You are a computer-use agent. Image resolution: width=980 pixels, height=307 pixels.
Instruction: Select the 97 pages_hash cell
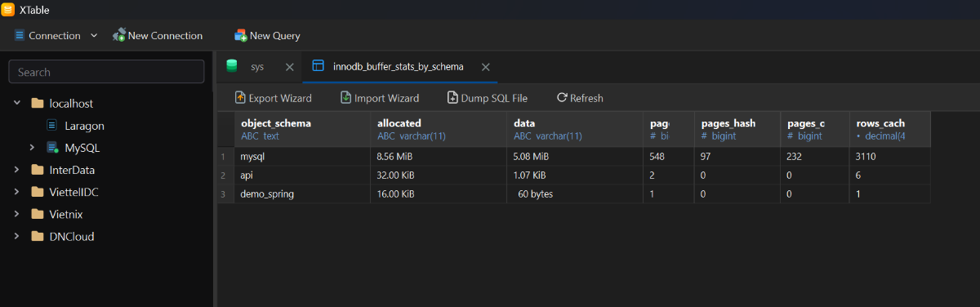coord(737,156)
